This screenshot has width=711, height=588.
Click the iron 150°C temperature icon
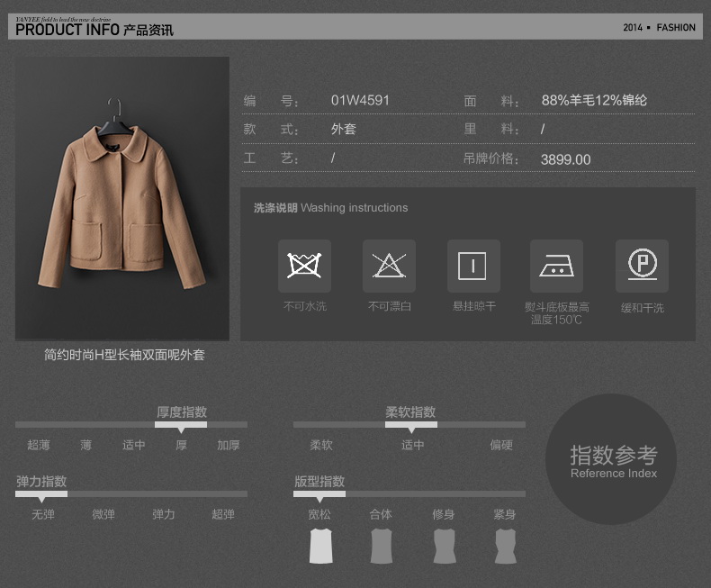click(x=556, y=266)
